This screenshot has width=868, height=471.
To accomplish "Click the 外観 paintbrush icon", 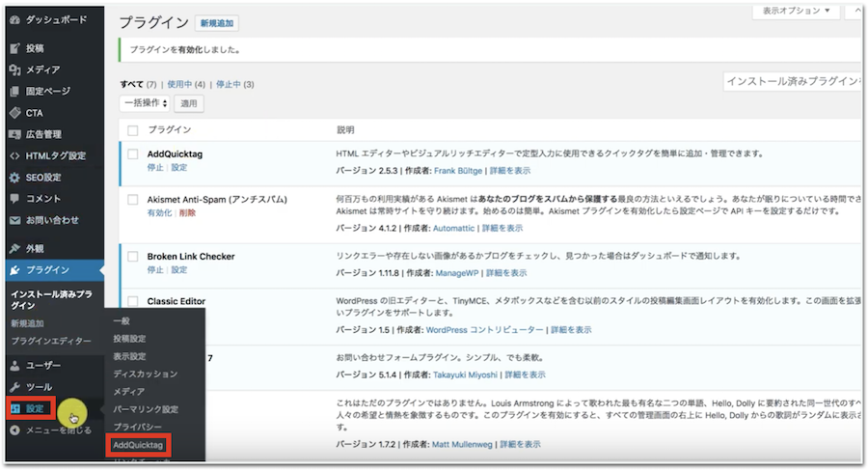I will [14, 248].
